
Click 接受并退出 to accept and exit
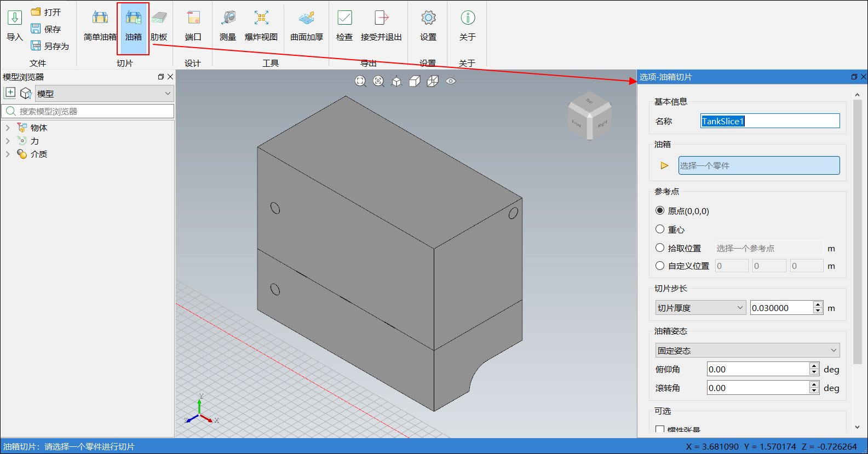coord(381,25)
